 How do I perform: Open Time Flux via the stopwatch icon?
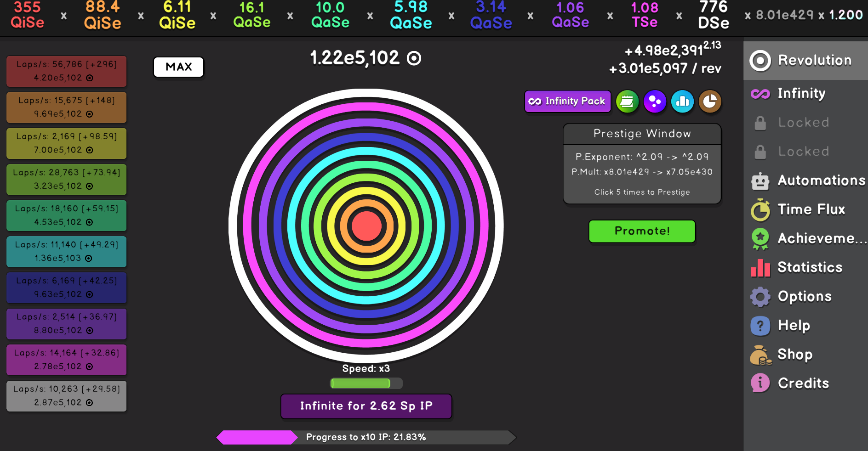pyautogui.click(x=760, y=210)
